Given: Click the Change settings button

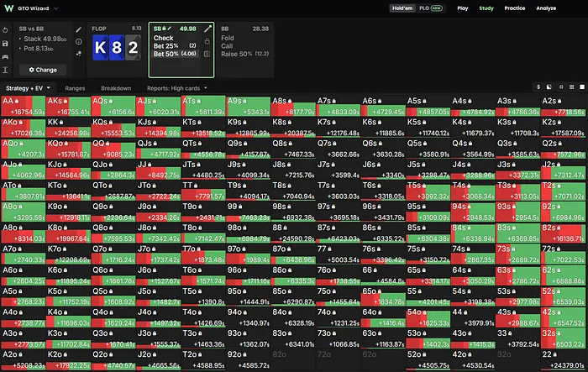Looking at the screenshot, I should (x=43, y=70).
